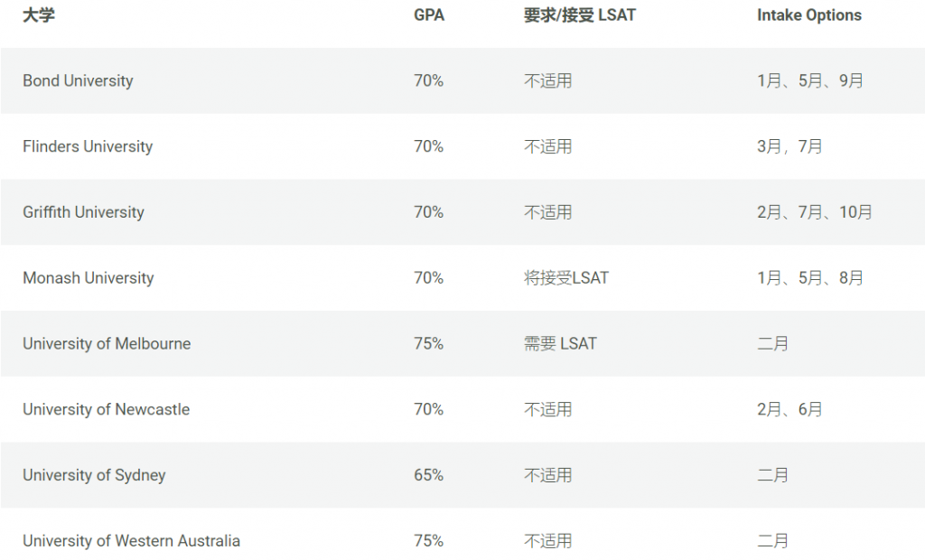This screenshot has height=560, width=925.
Task: Select the Flinders University cell
Action: (88, 146)
